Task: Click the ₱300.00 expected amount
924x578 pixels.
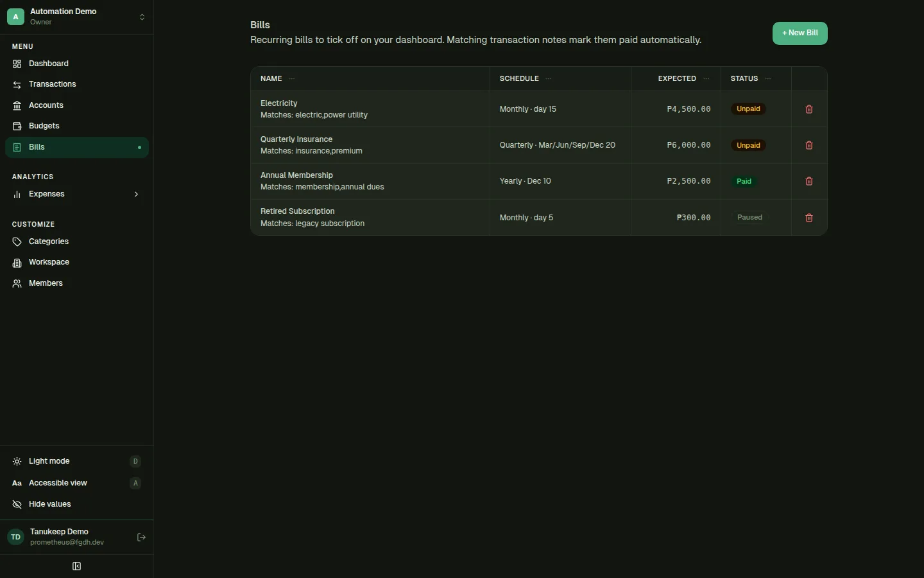Action: [694, 218]
